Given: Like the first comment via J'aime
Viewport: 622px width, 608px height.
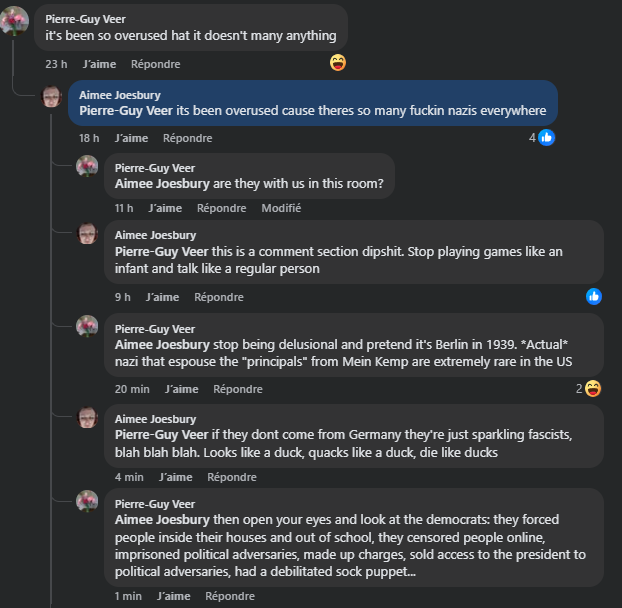Looking at the screenshot, I should tap(99, 64).
